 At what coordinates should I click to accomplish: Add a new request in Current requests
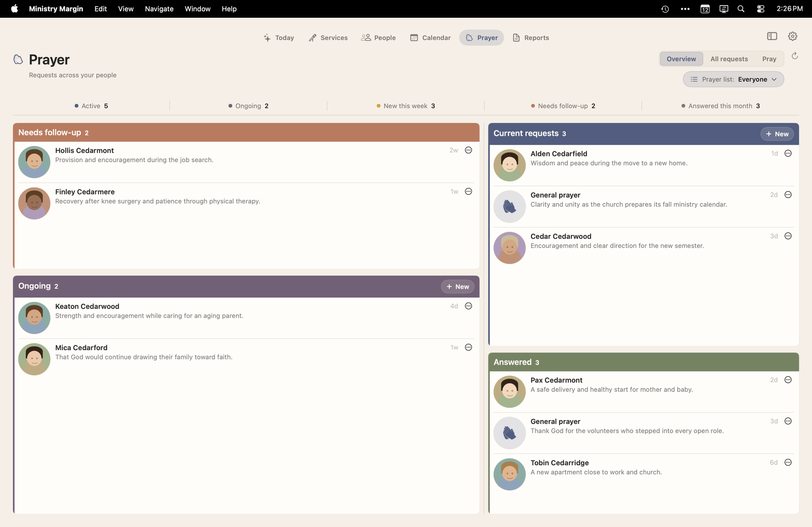coord(777,134)
